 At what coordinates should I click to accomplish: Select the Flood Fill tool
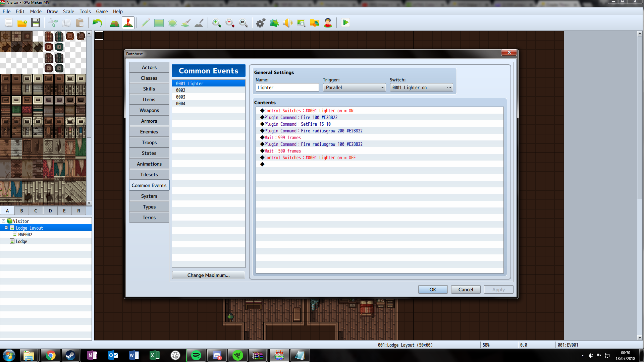186,23
